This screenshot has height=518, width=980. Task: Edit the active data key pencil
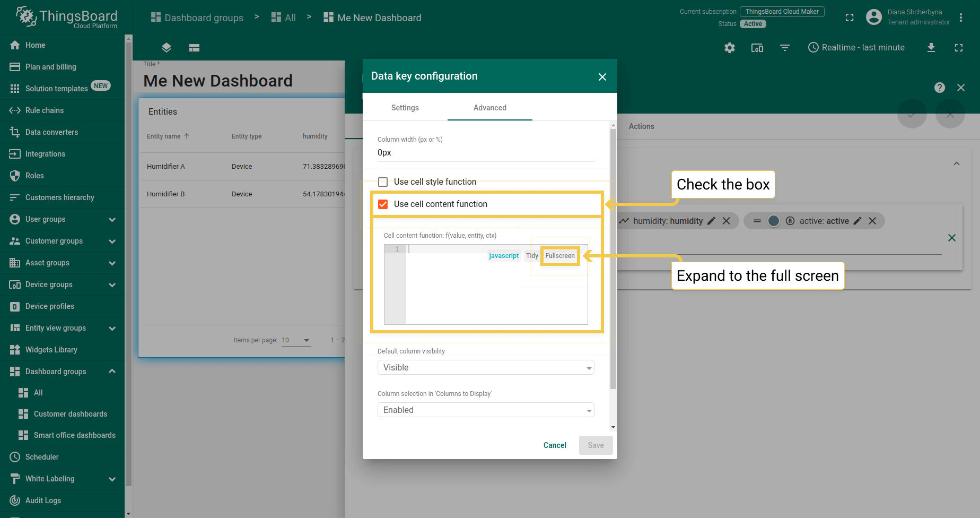[857, 221]
